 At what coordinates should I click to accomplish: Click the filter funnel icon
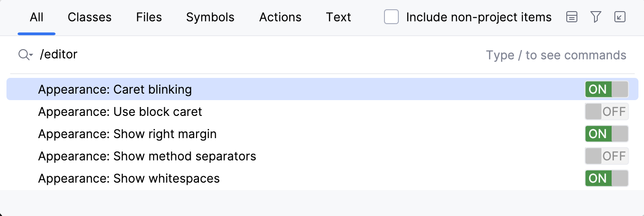(x=596, y=18)
